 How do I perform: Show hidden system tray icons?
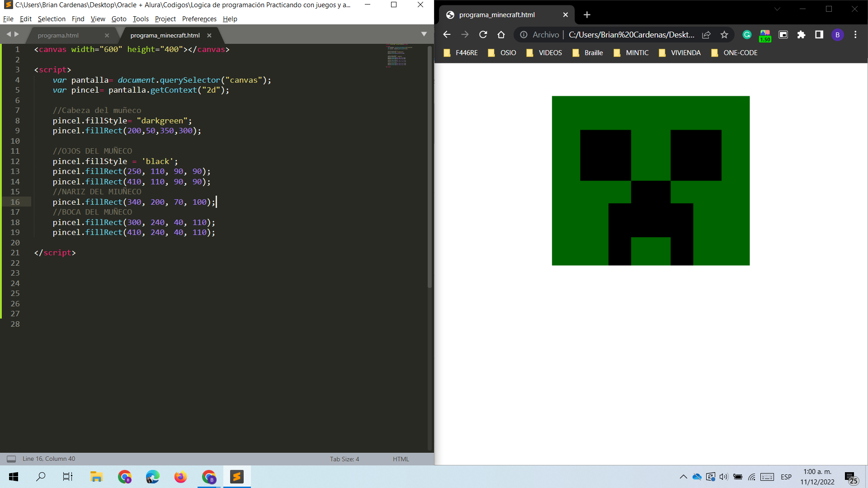684,477
